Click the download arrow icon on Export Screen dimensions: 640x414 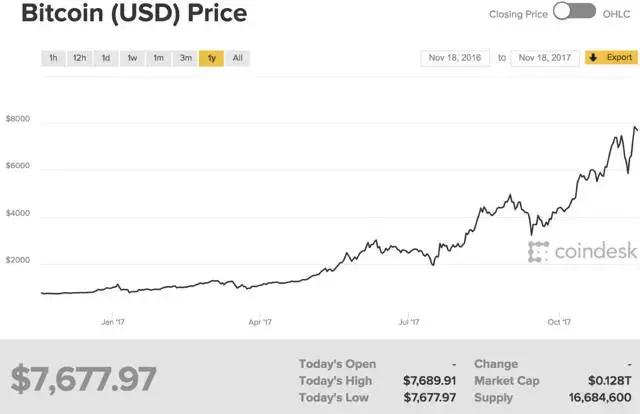click(x=592, y=57)
